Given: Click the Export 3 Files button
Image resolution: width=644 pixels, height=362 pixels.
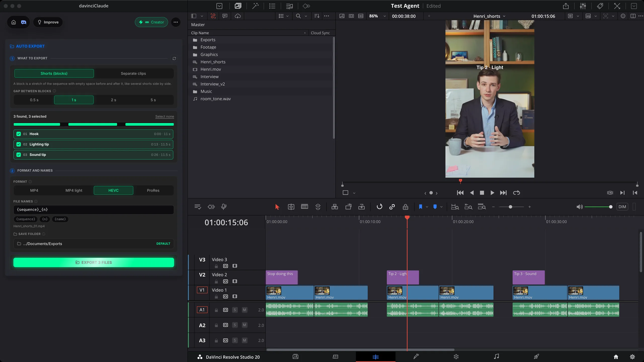Looking at the screenshot, I should tap(94, 262).
